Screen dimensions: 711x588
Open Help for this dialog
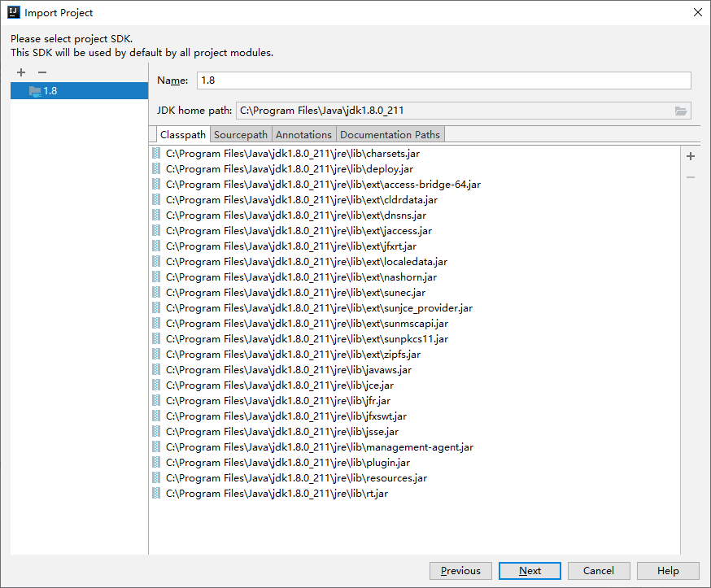pos(667,570)
